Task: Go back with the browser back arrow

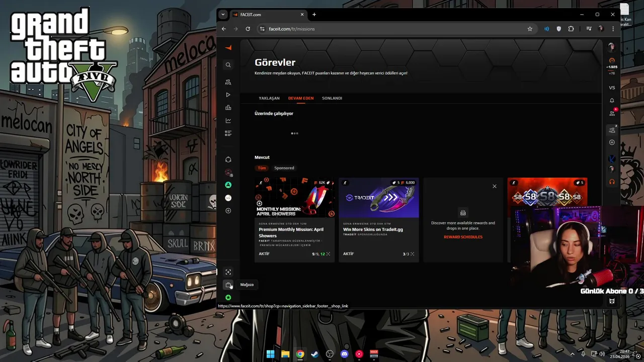Action: tap(224, 29)
